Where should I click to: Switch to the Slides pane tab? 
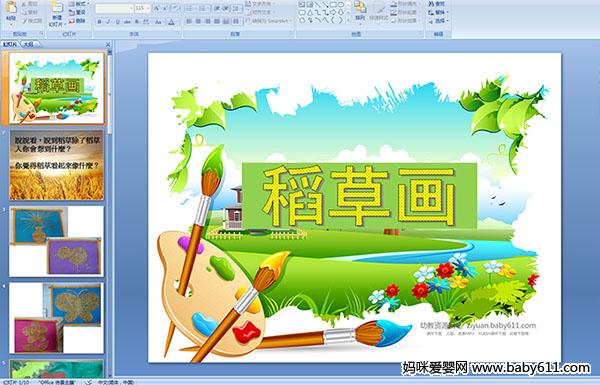[x=10, y=44]
